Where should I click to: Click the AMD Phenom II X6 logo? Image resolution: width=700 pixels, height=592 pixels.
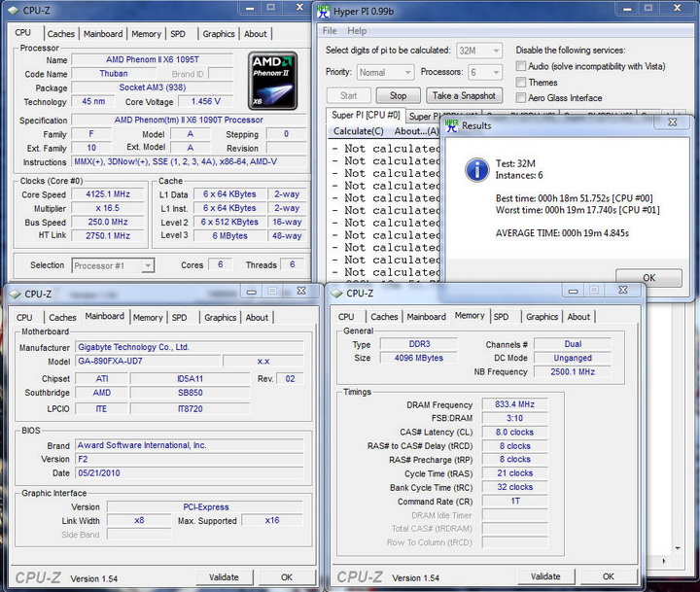tap(273, 82)
